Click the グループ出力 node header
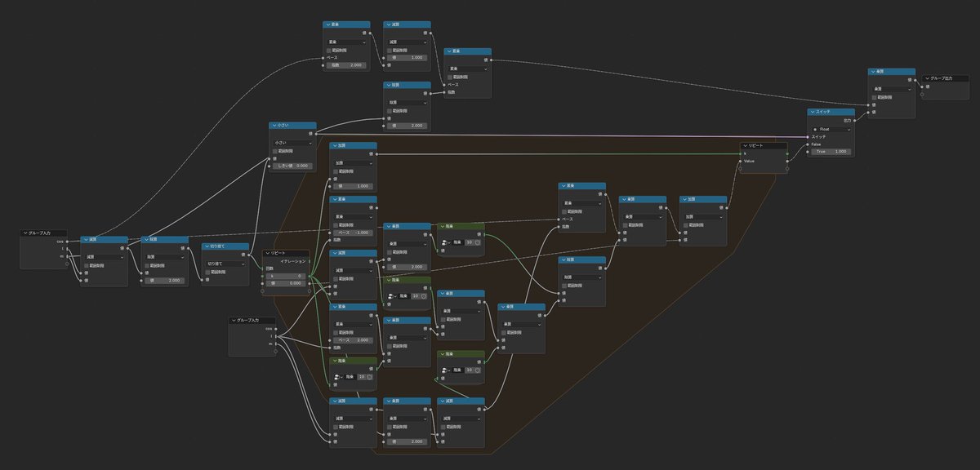The image size is (980, 470). [x=947, y=78]
